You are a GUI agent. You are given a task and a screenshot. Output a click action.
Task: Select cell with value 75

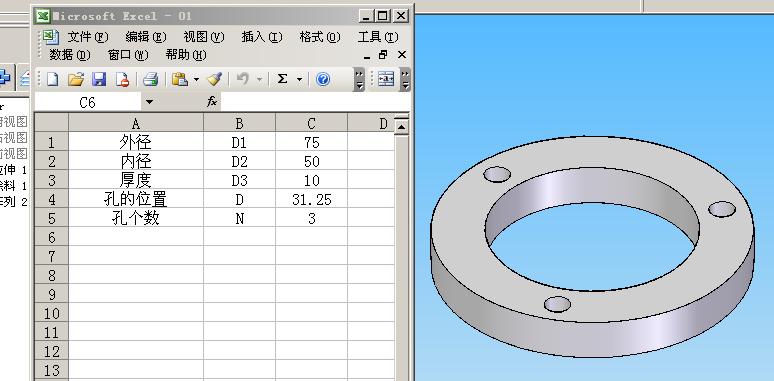[311, 142]
